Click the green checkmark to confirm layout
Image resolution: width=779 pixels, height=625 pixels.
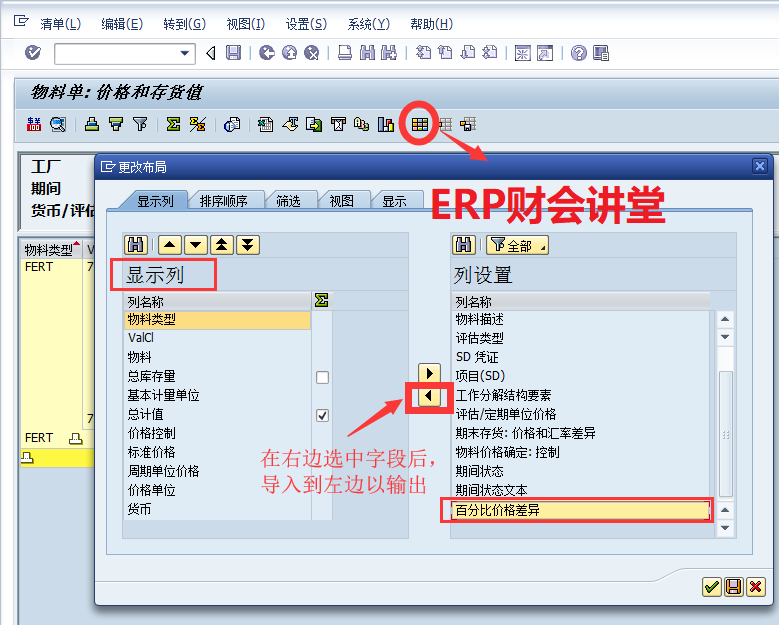click(x=711, y=586)
